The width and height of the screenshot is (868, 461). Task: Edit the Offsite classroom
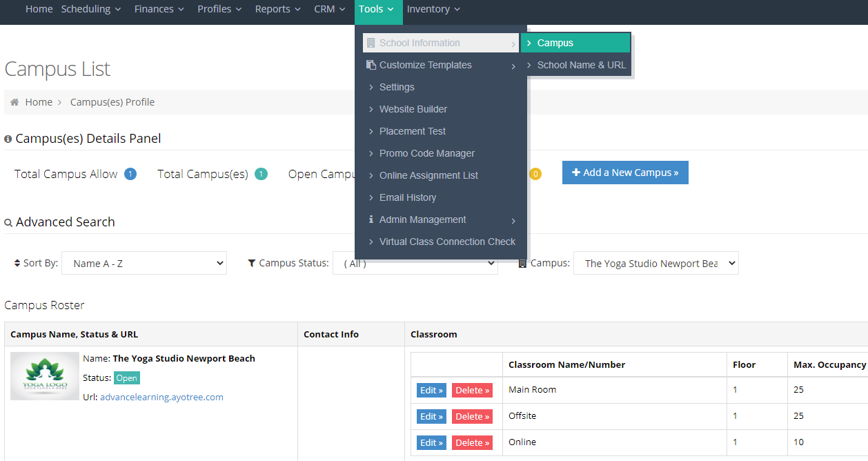(431, 417)
